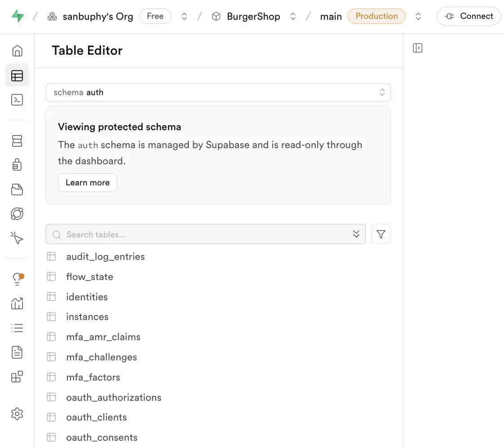
Task: Open Database sidebar icon
Action: click(x=17, y=140)
